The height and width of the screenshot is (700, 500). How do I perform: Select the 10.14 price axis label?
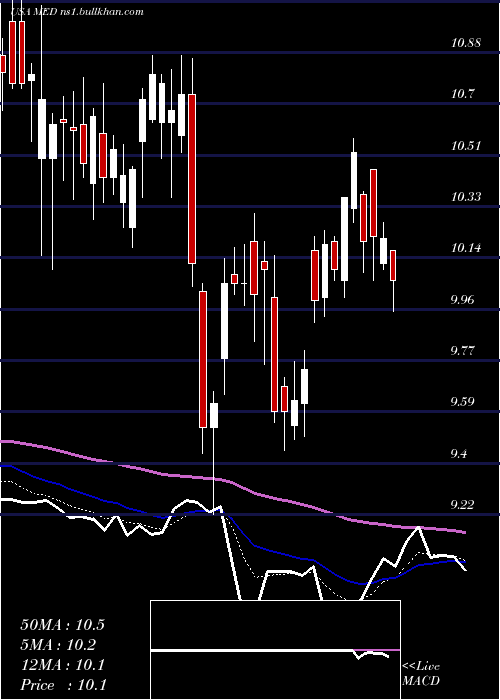pyautogui.click(x=466, y=248)
